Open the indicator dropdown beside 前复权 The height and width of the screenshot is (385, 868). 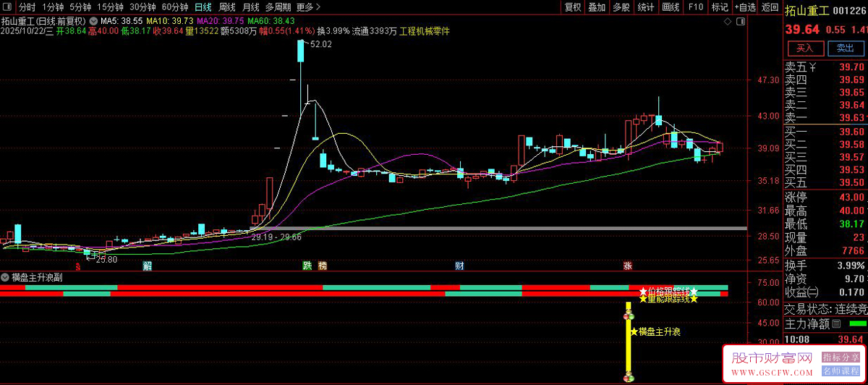pos(93,22)
